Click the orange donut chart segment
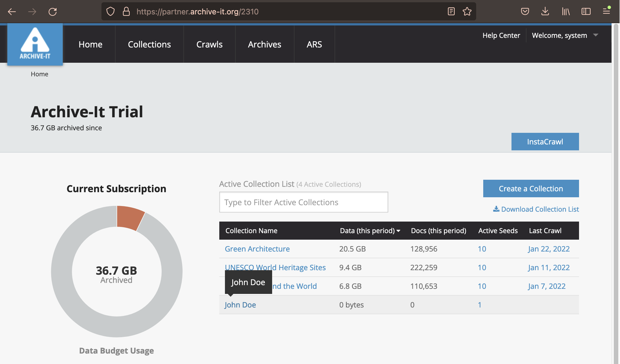Screen dimensions: 620x364 pyautogui.click(x=129, y=217)
